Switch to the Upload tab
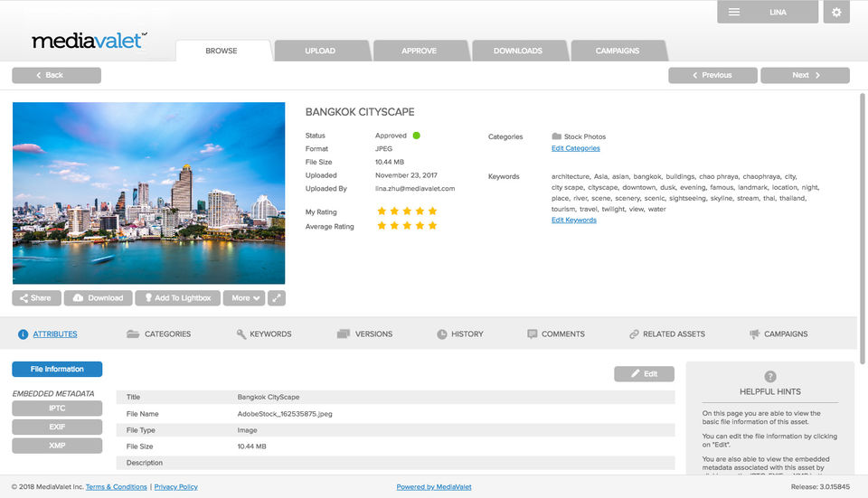 coord(320,51)
